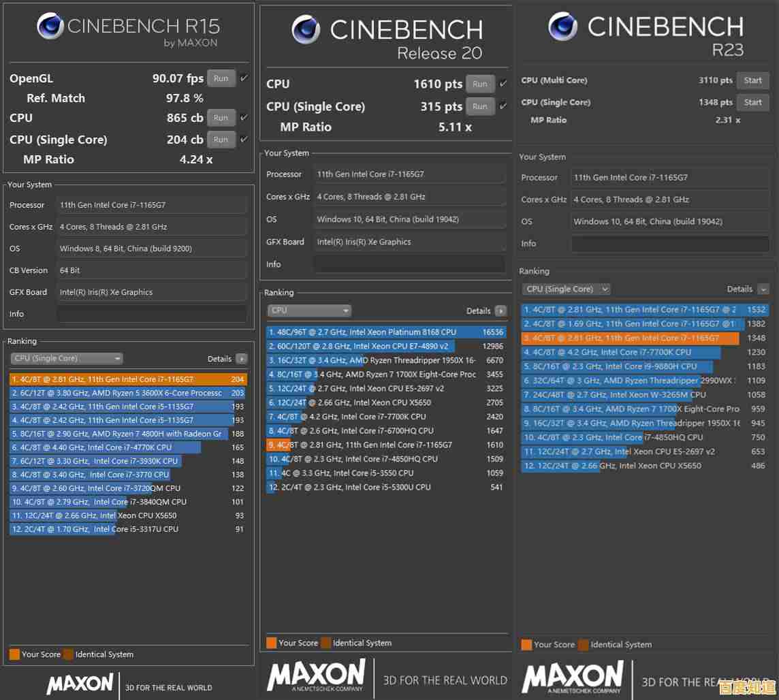Open the CPU ranking dropdown in Release 20
The width and height of the screenshot is (779, 700).
click(x=309, y=311)
